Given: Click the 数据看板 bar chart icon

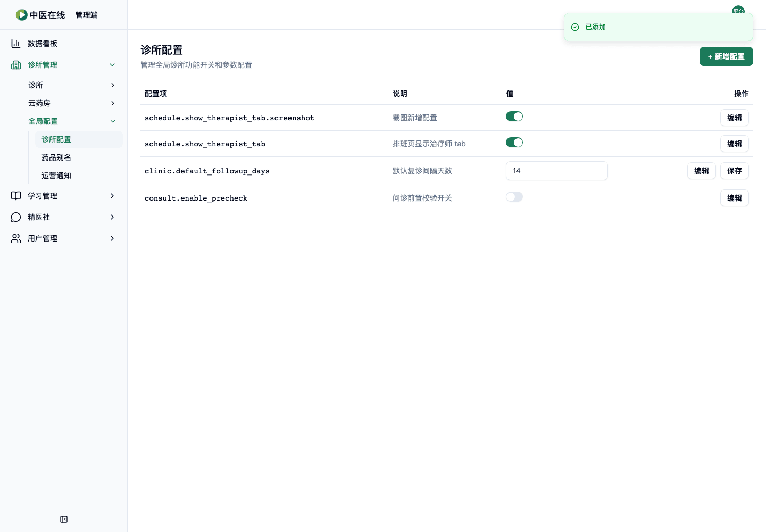Looking at the screenshot, I should click(x=16, y=44).
